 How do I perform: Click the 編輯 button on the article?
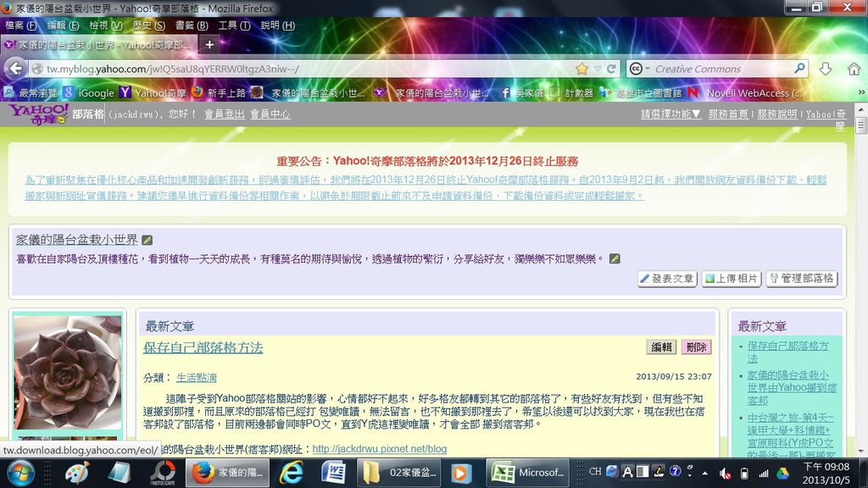(x=661, y=347)
